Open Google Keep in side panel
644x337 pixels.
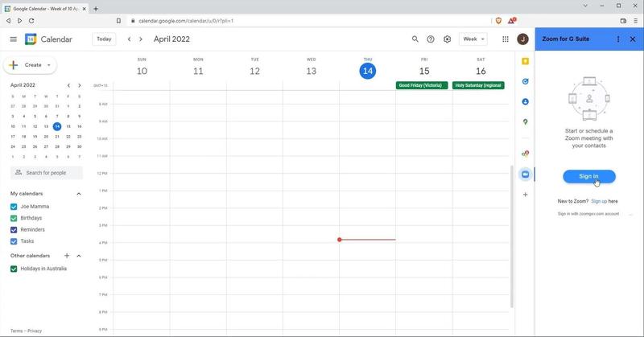pyautogui.click(x=525, y=61)
